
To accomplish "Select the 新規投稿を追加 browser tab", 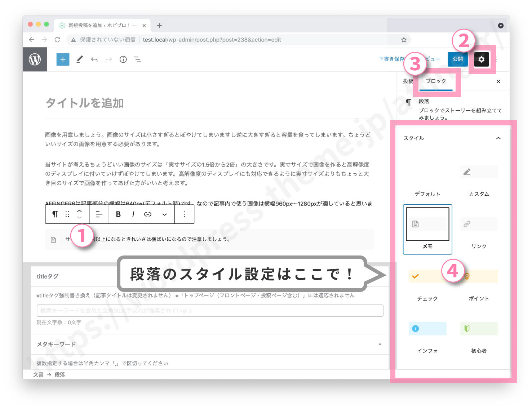I will click(x=102, y=26).
